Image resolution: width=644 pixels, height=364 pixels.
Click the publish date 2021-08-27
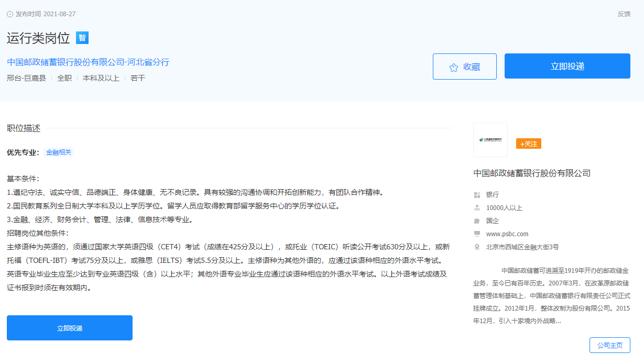(x=59, y=14)
